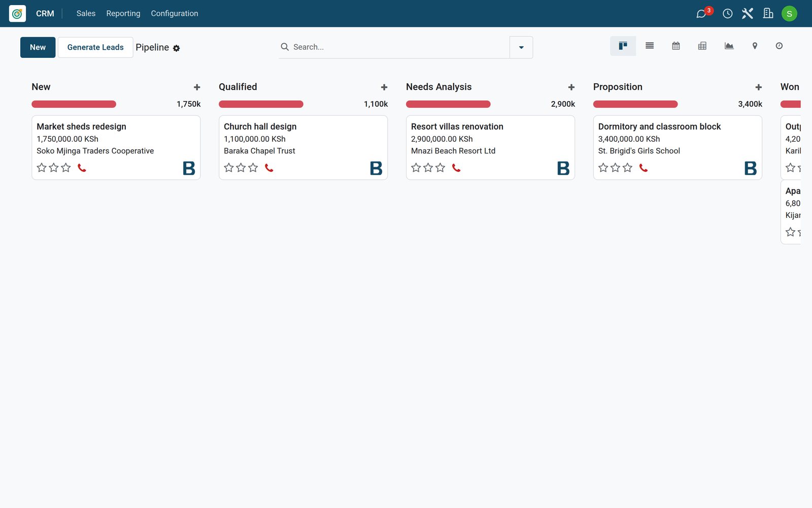Switch to Map view
This screenshot has height=508, width=812.
click(755, 46)
